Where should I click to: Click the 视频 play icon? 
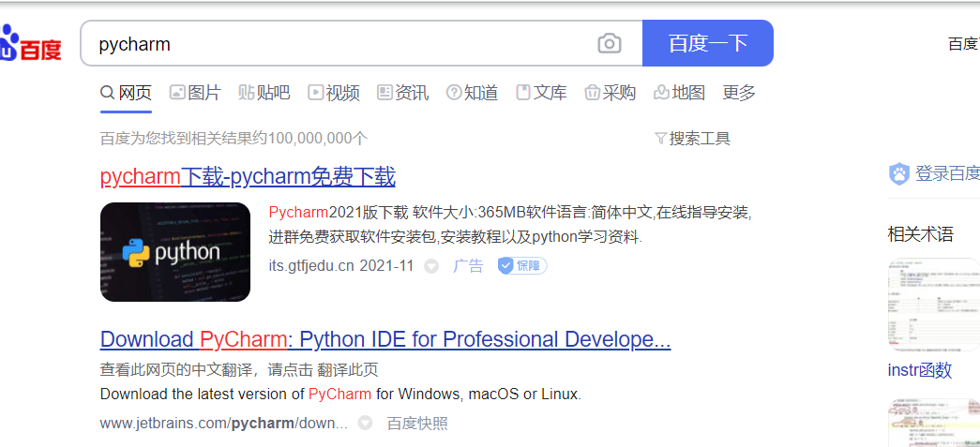click(x=316, y=93)
